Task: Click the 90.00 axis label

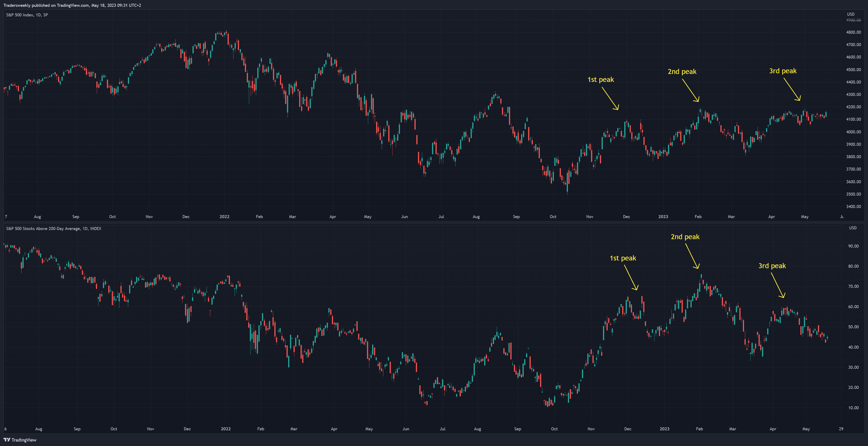Action: pyautogui.click(x=853, y=246)
